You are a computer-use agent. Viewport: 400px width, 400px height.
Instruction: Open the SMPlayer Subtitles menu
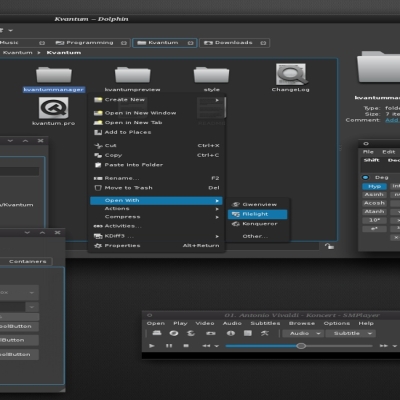(265, 323)
